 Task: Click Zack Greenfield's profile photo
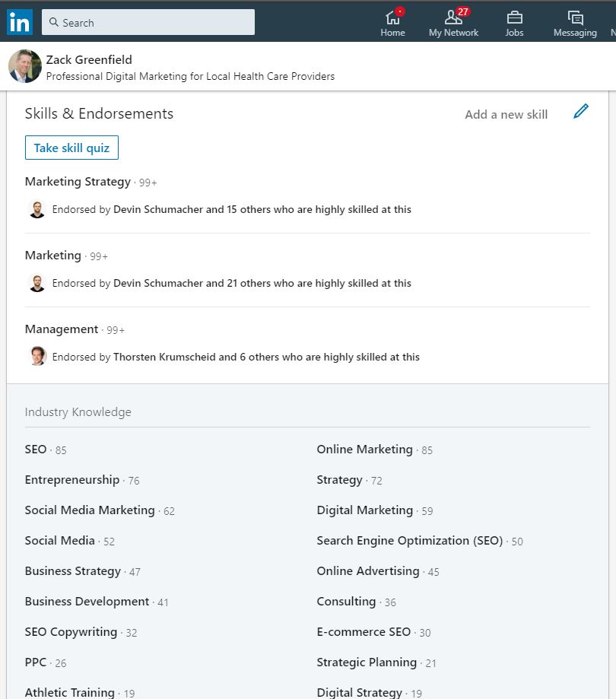(x=24, y=66)
